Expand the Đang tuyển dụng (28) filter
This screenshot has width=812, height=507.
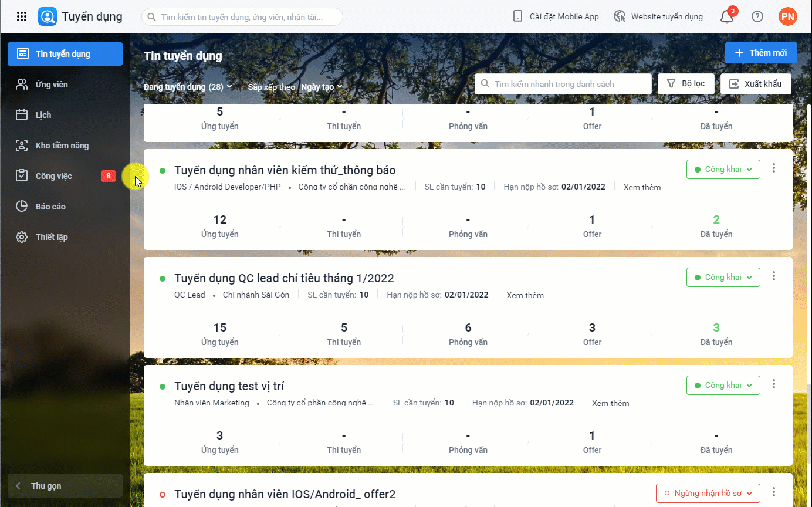[x=188, y=87]
